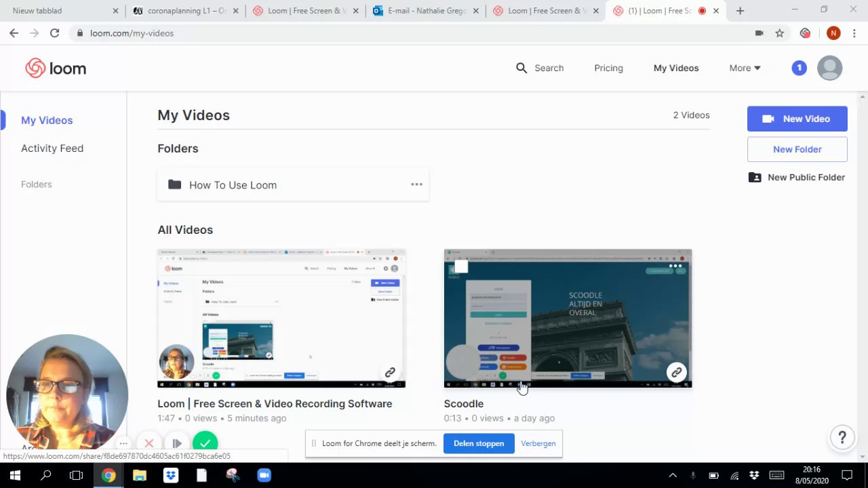
Task: Open Scoodle video more options dots
Action: pyautogui.click(x=675, y=266)
